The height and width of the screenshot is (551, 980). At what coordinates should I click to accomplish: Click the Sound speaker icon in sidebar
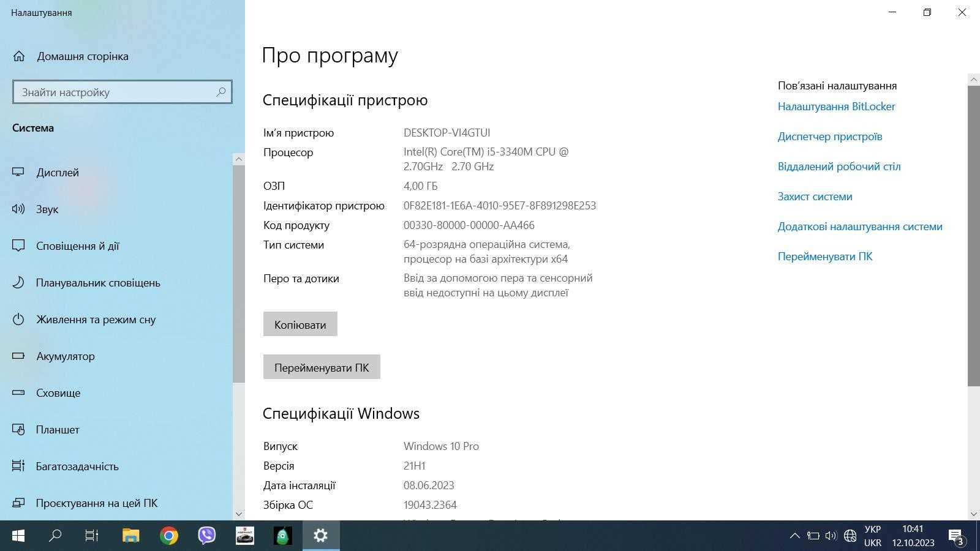(x=18, y=209)
